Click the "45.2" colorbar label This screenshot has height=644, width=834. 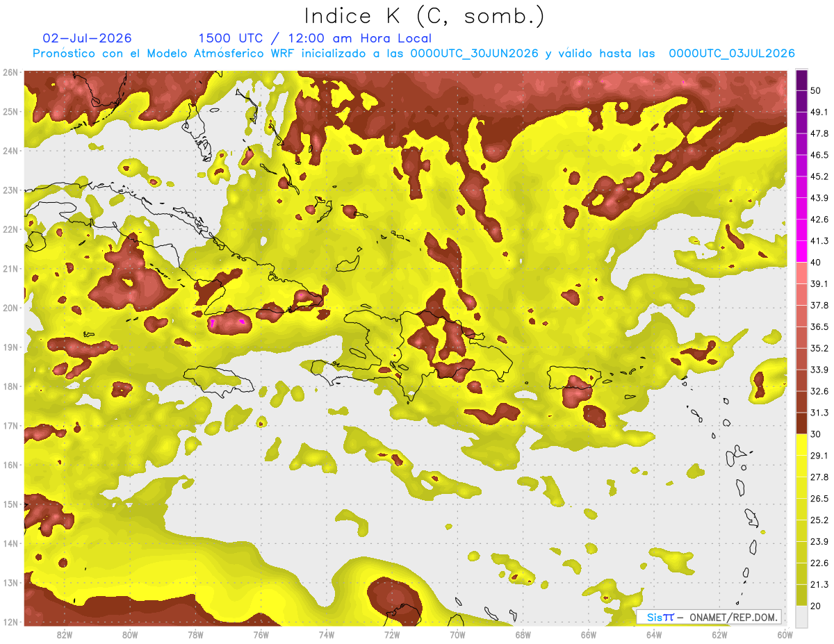(819, 176)
